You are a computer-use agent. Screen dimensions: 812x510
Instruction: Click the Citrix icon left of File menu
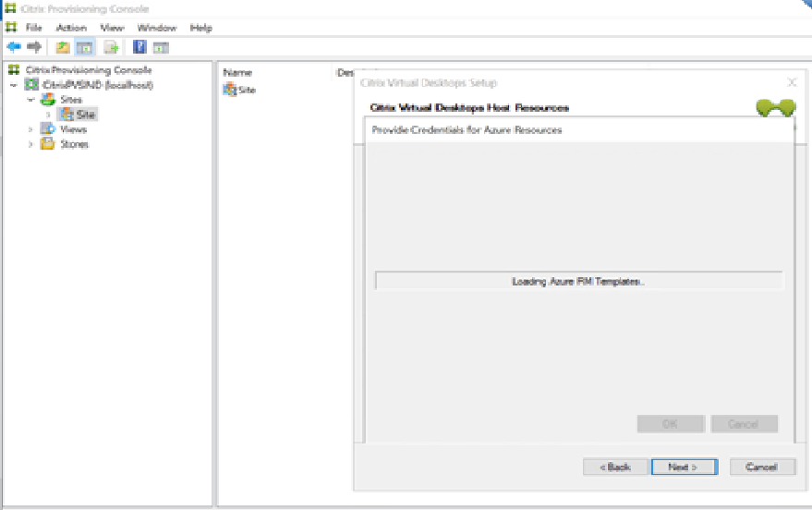[x=11, y=27]
